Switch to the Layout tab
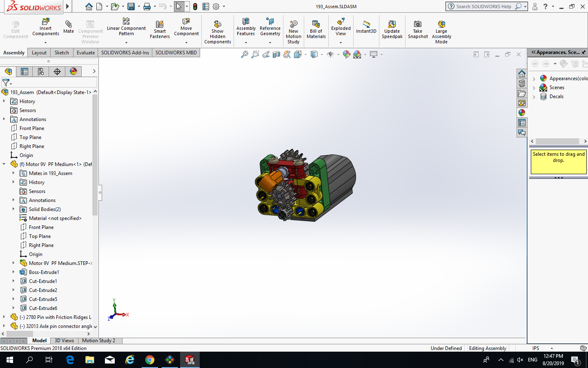 click(39, 53)
